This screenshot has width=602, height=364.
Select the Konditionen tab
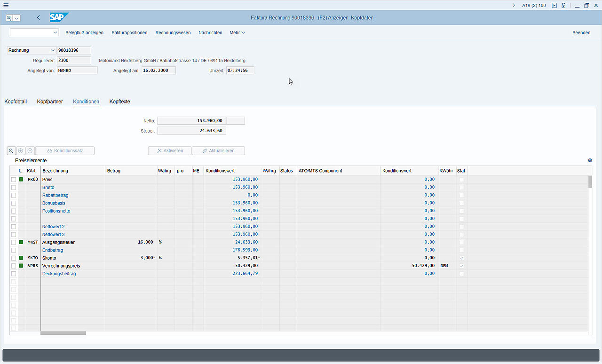(x=86, y=102)
